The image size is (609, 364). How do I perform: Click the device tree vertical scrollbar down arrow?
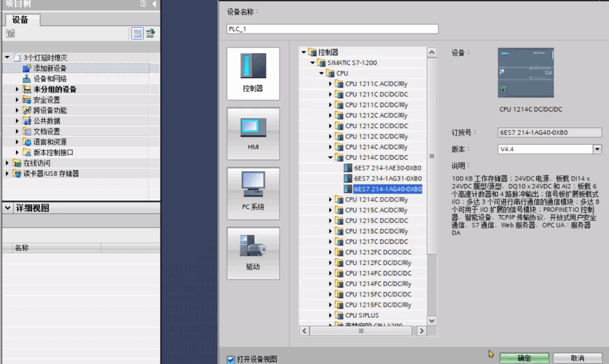pos(432,320)
